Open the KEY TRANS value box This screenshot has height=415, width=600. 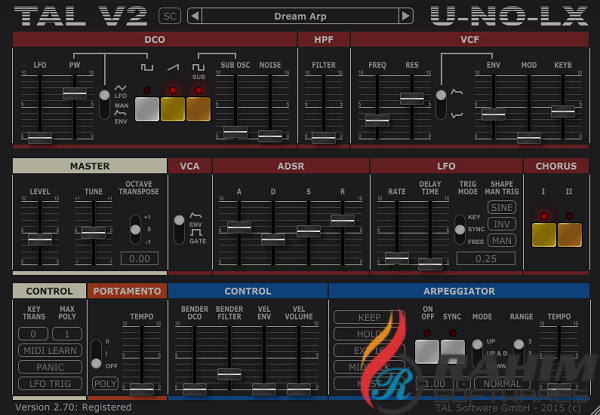point(33,334)
